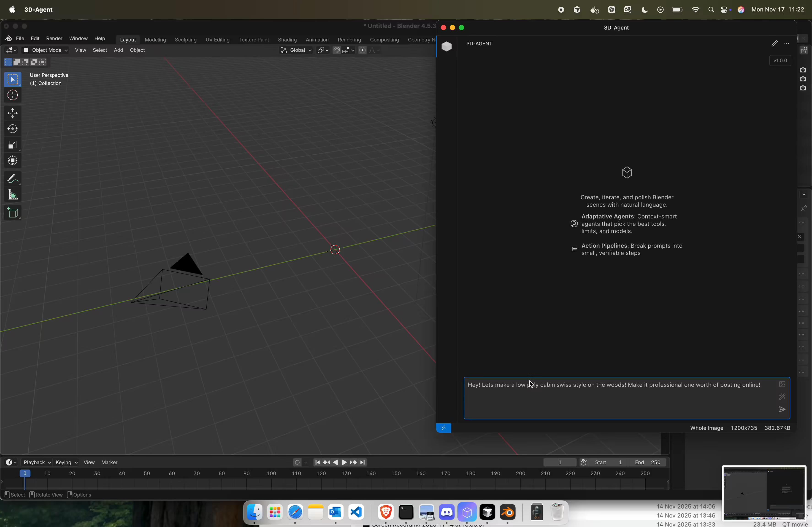Select the Measure tool
This screenshot has width=812, height=527.
point(13,195)
